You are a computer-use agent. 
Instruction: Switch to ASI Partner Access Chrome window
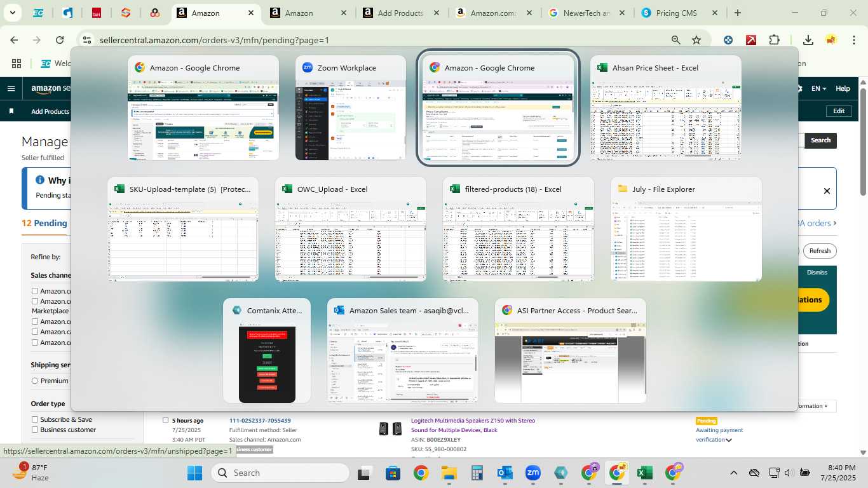pyautogui.click(x=571, y=351)
